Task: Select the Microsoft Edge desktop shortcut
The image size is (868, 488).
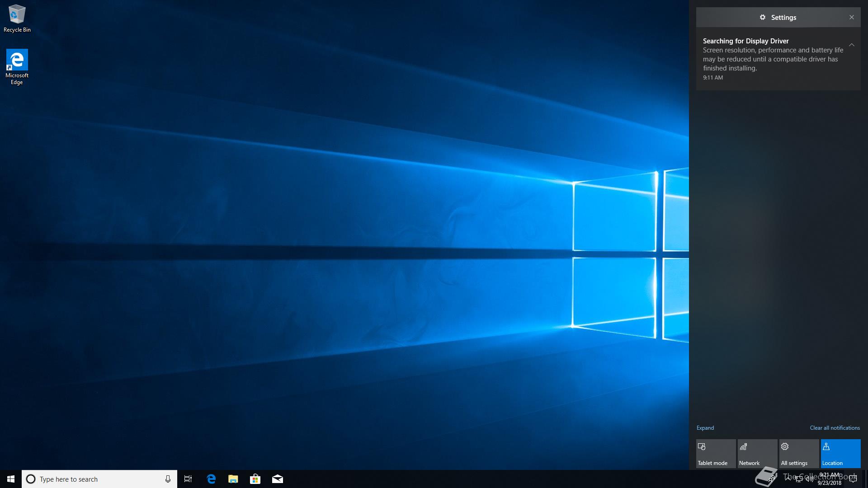Action: tap(17, 67)
